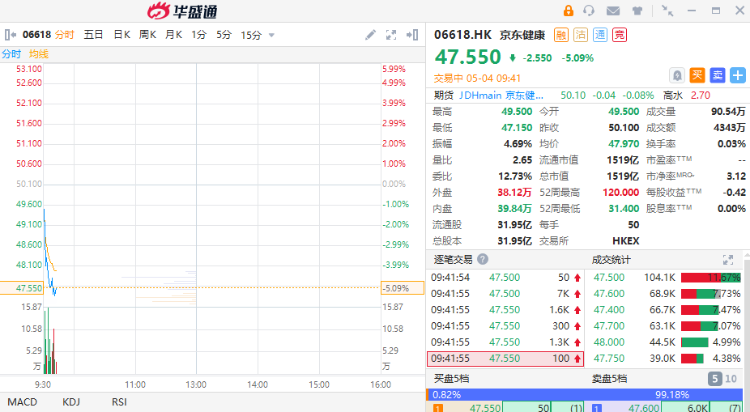Image resolution: width=750 pixels, height=412 pixels.
Task: Set a price alert bell
Action: [x=677, y=75]
